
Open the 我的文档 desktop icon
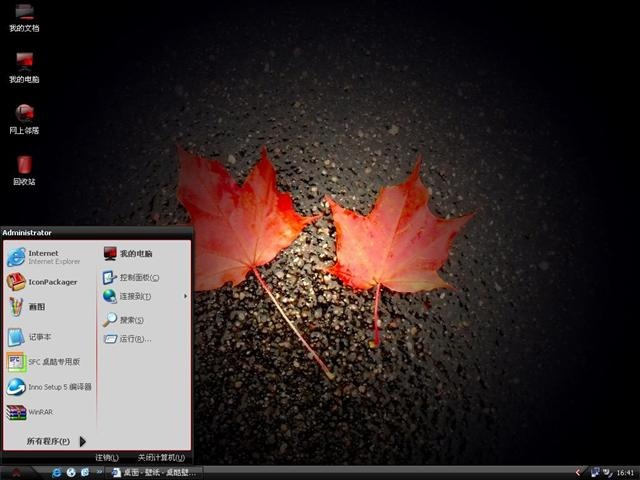point(24,18)
